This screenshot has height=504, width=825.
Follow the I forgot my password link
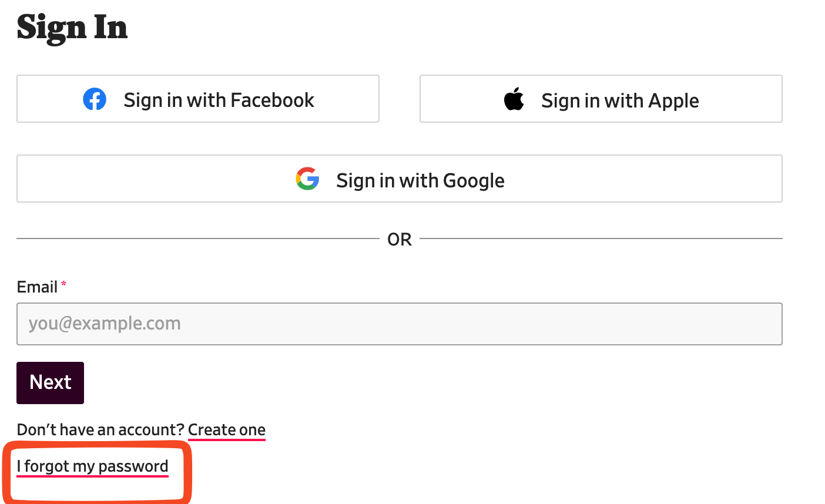[x=92, y=466]
